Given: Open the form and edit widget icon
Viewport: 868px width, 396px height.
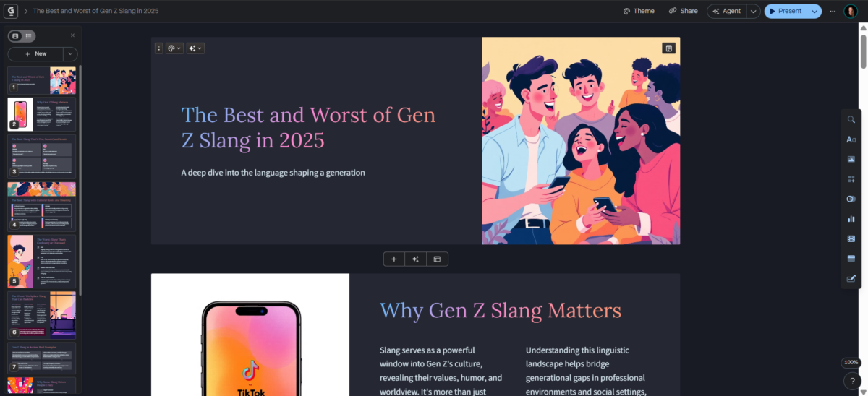Looking at the screenshot, I should pos(851,278).
